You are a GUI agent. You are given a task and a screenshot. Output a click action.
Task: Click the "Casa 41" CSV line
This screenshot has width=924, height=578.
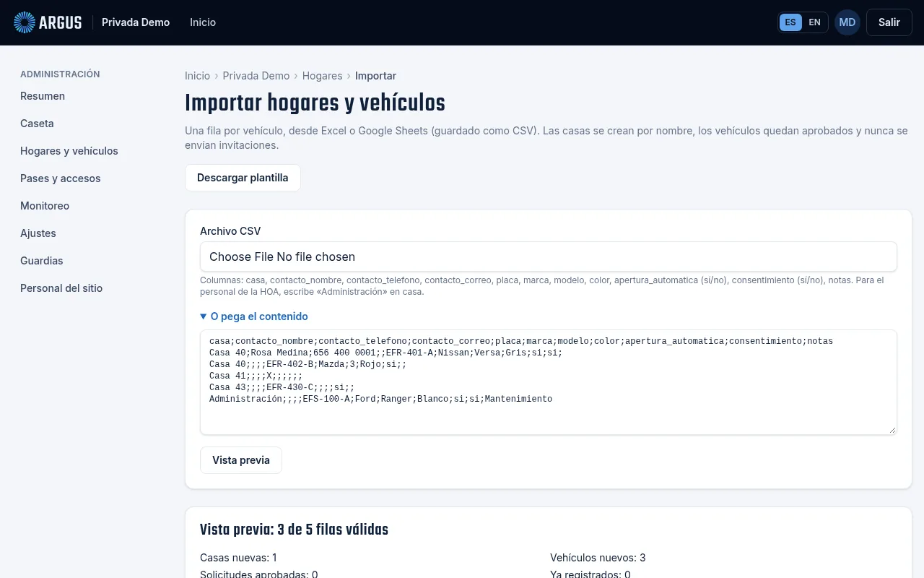(x=256, y=376)
